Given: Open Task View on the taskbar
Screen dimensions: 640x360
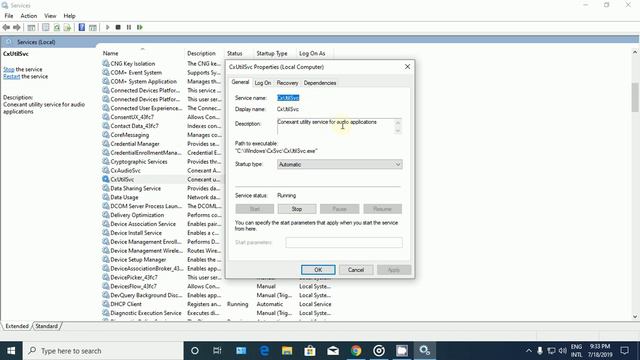Looking at the screenshot, I should 217,351.
